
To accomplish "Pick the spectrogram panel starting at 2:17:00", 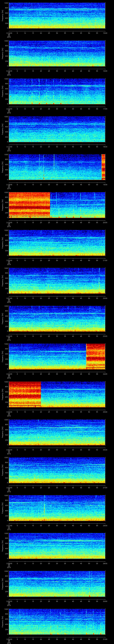I will [x=57, y=129].
